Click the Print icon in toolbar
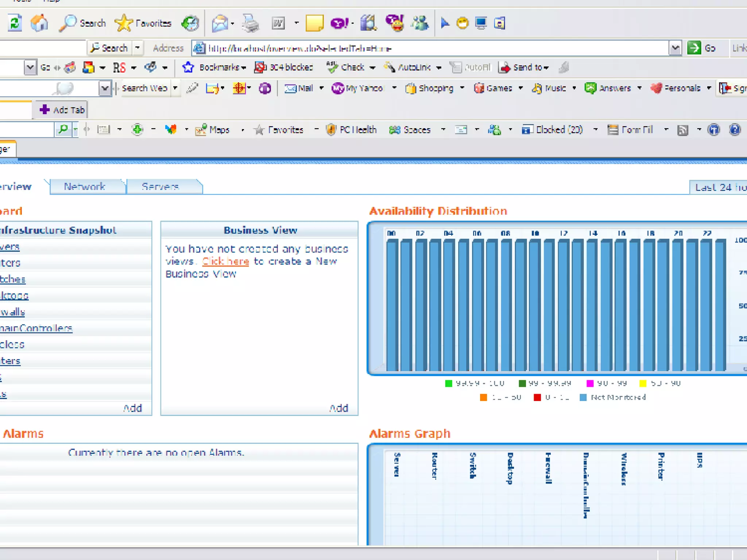 coord(251,23)
